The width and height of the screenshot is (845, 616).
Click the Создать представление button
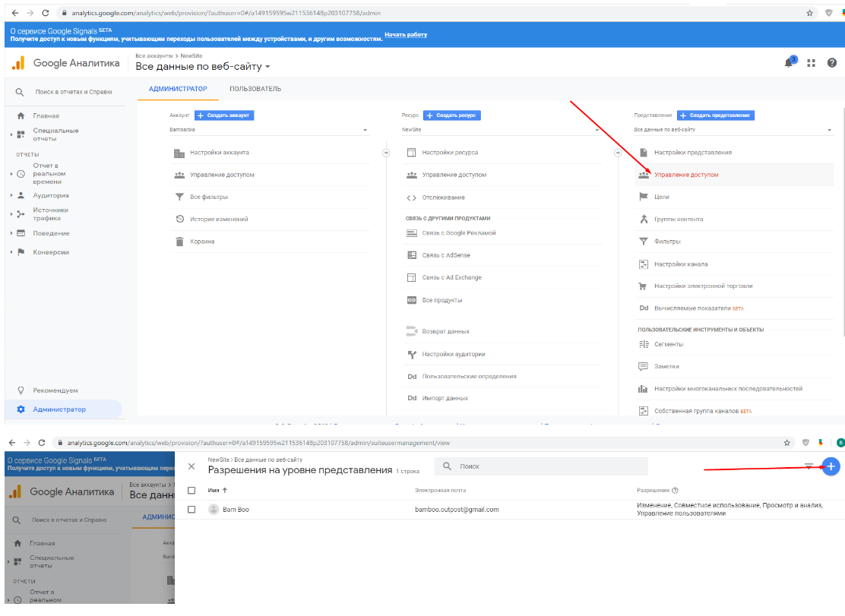tap(716, 115)
